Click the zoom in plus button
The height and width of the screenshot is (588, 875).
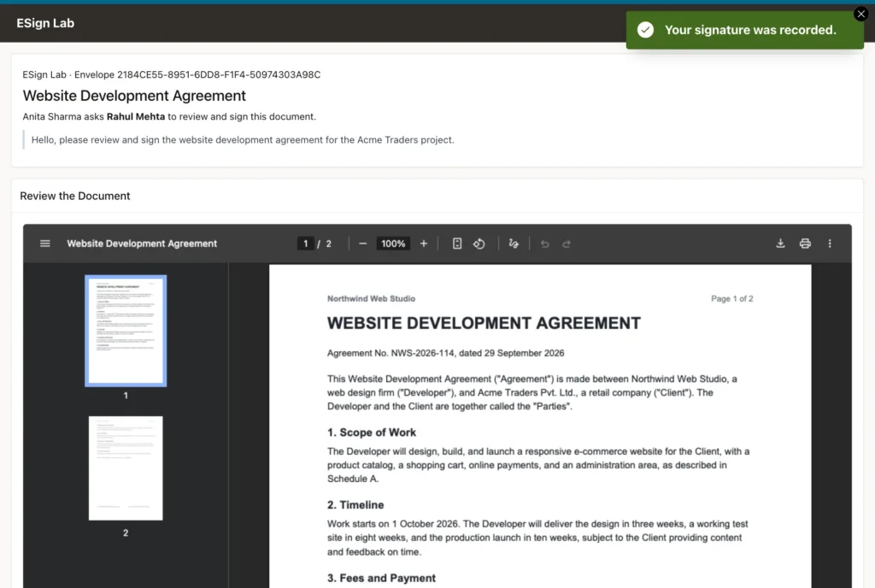point(424,244)
